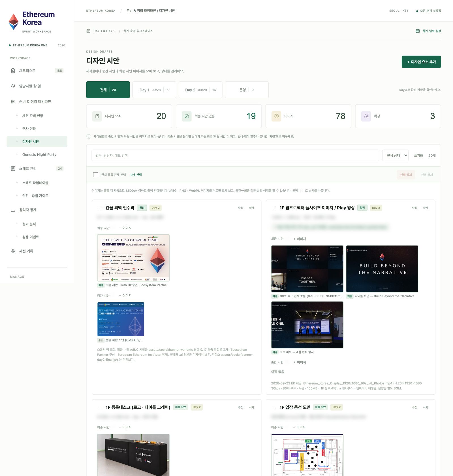Open the 80초 루프 전체 흐름 collage thumbnail
This screenshot has width=453, height=476.
pyautogui.click(x=307, y=269)
